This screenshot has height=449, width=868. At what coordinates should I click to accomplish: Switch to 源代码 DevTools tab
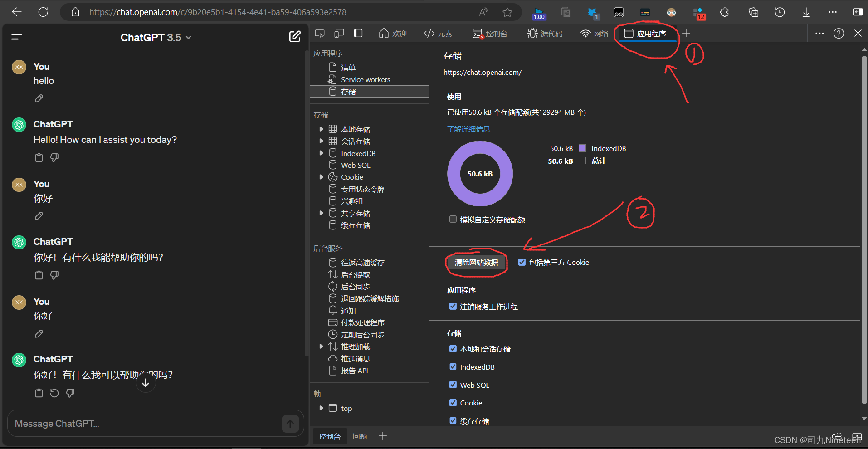pos(545,34)
